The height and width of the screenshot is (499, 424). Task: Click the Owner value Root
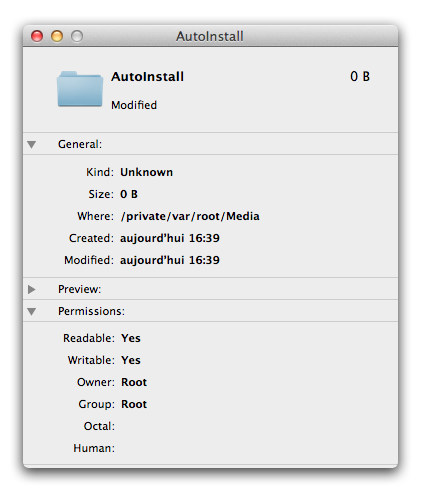pos(134,382)
